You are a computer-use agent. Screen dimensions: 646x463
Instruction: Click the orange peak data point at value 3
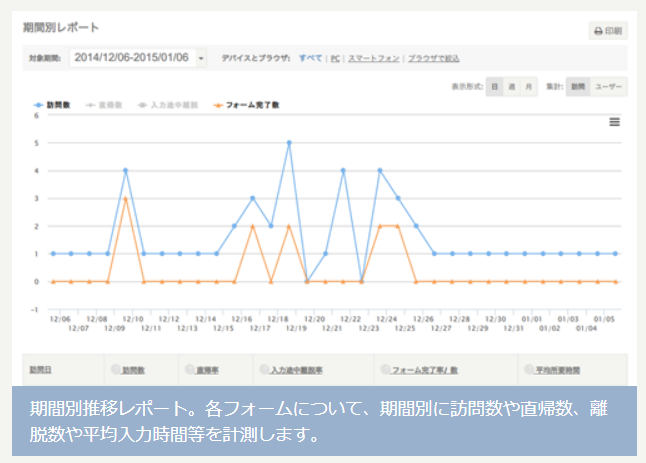tap(125, 199)
